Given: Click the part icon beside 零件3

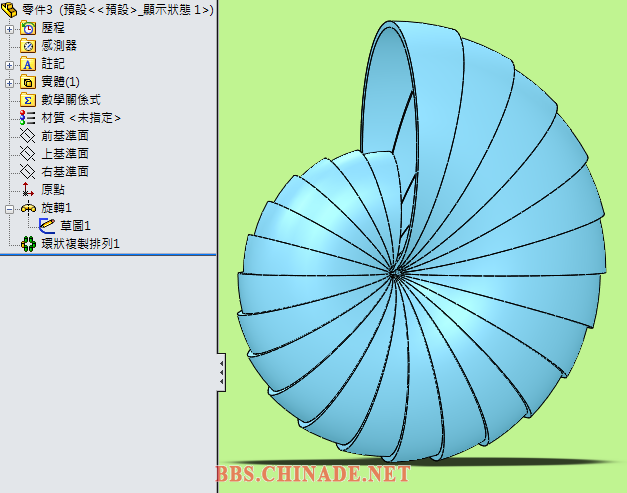Looking at the screenshot, I should click(9, 9).
